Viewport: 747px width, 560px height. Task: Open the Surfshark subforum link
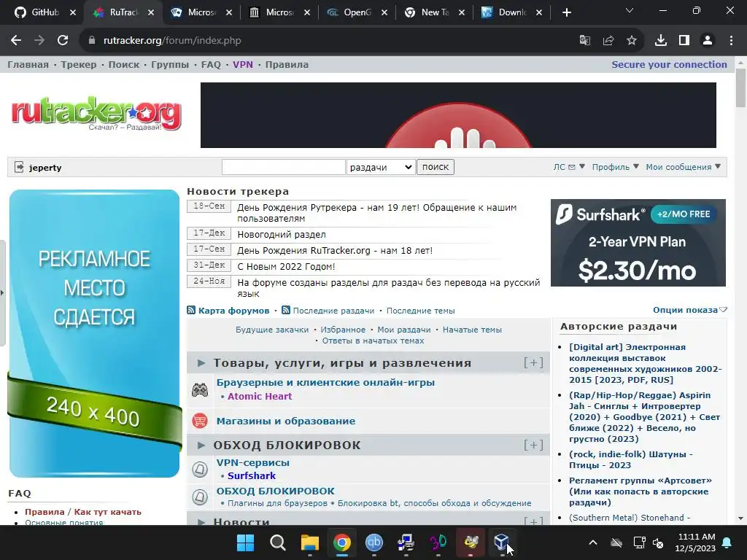252,475
